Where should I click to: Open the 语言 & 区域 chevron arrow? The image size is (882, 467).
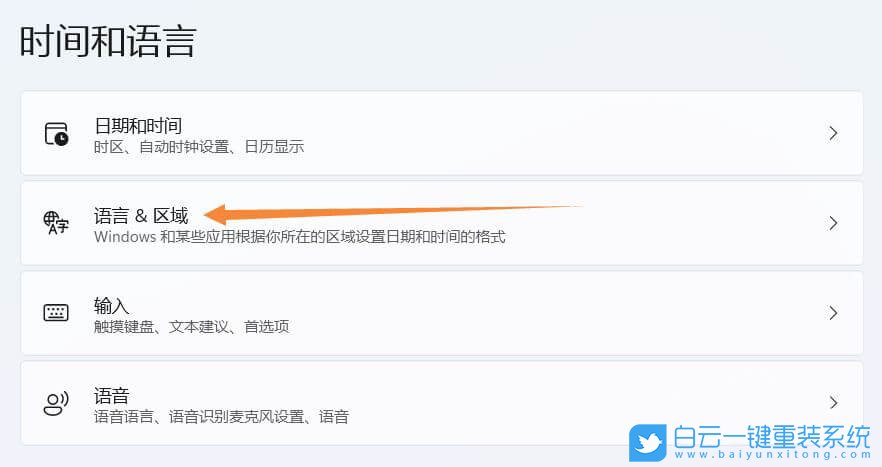[x=833, y=223]
